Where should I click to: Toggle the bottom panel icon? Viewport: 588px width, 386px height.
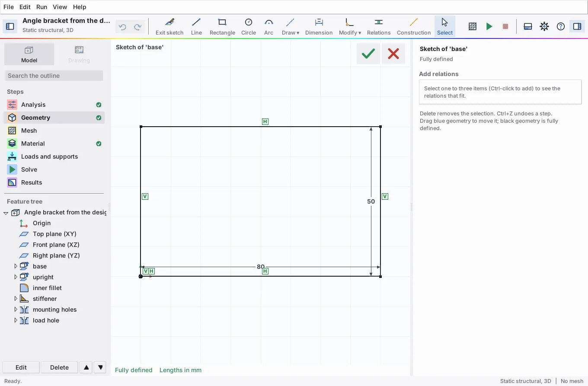(528, 26)
